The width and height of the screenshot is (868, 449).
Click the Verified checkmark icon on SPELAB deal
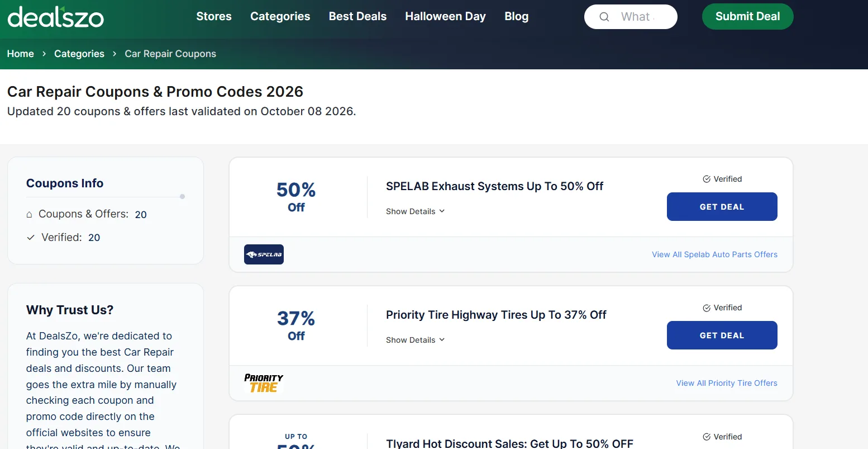(x=707, y=179)
